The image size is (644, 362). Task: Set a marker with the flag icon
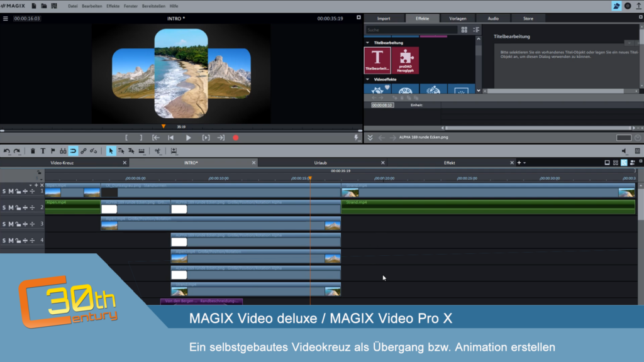53,151
